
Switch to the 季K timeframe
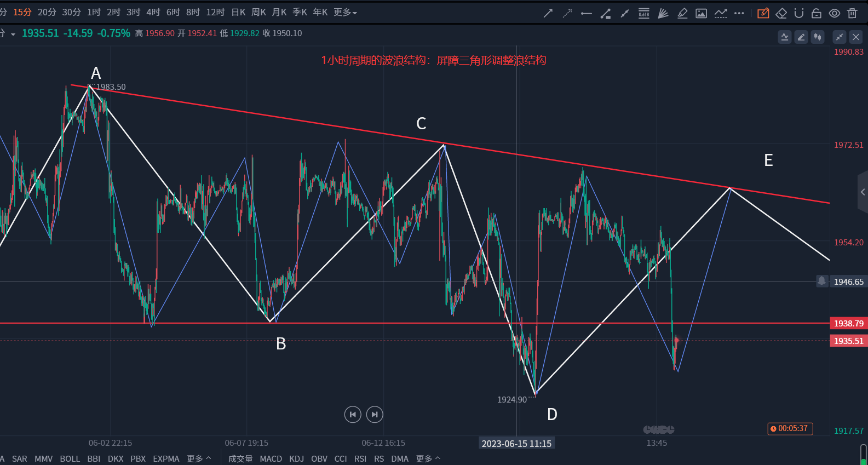click(x=300, y=12)
